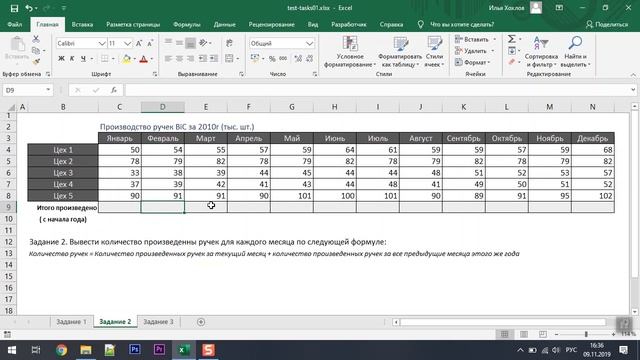Image resolution: width=640 pixels, height=360 pixels.
Task: Align text to the left
Action: pyautogui.click(x=168, y=59)
